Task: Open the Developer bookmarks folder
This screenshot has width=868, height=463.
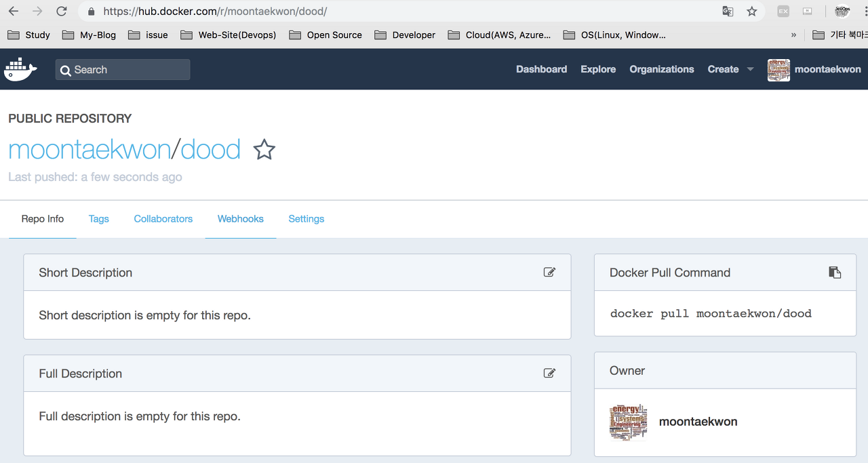Action: pos(405,35)
